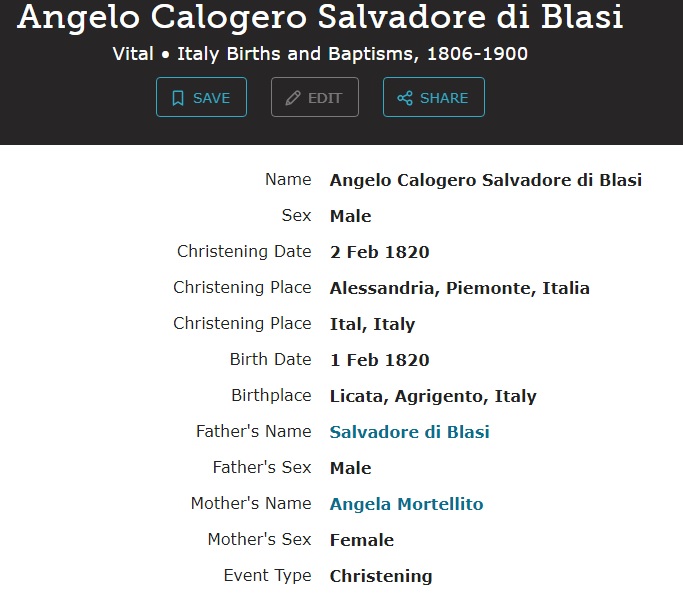Viewport: 683px width, 606px height.
Task: Select the birth date 1 Feb 1820
Action: (379, 360)
